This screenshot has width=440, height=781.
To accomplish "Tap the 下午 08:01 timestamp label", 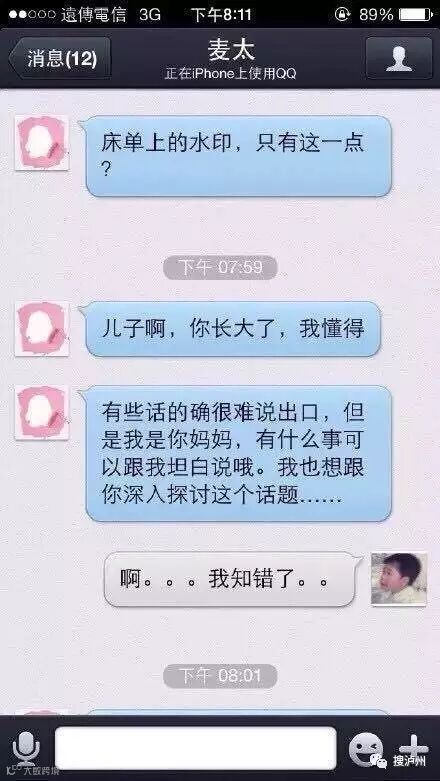I will point(220,676).
